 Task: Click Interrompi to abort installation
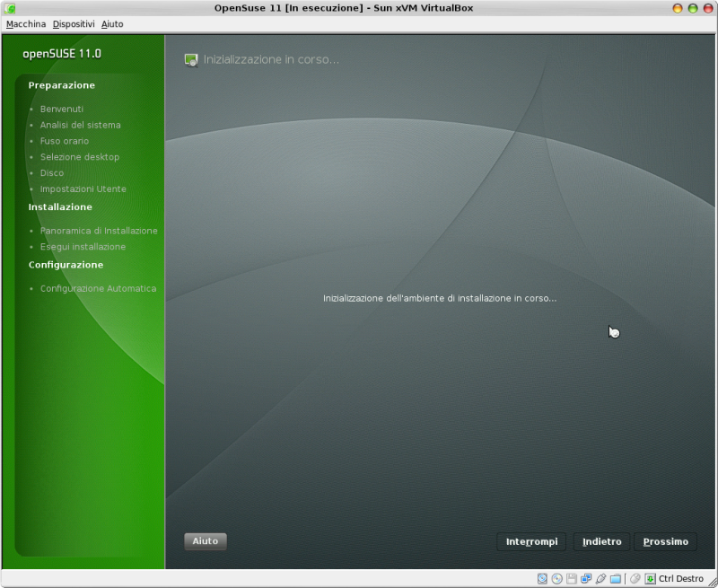pos(531,541)
